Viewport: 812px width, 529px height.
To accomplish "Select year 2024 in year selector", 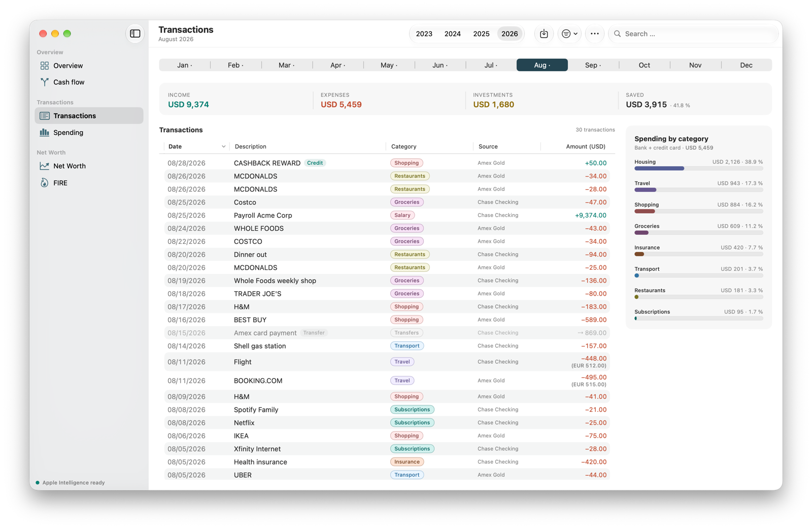I will tap(452, 33).
